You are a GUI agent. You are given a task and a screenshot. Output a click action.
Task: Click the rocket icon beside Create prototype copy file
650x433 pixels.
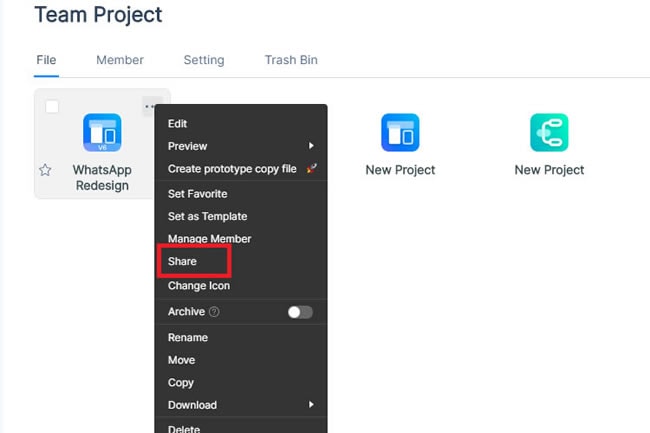[x=311, y=168]
